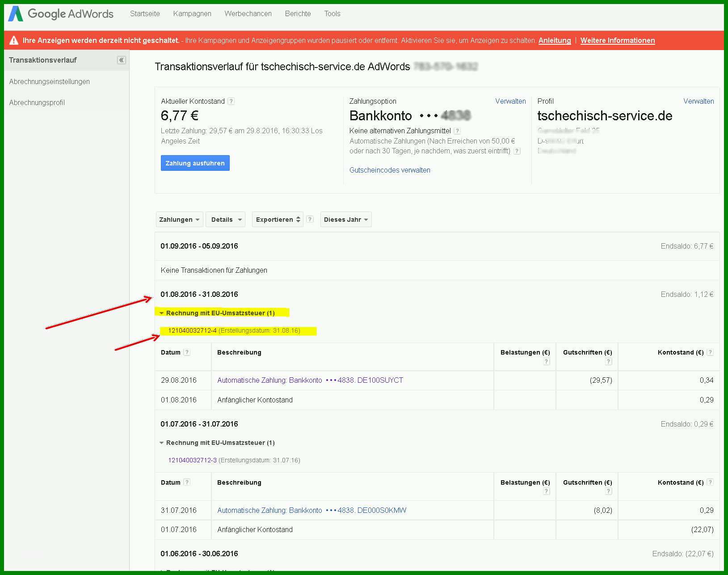Image resolution: width=728 pixels, height=575 pixels.
Task: Click the 6,77 € current balance amount
Action: (180, 116)
